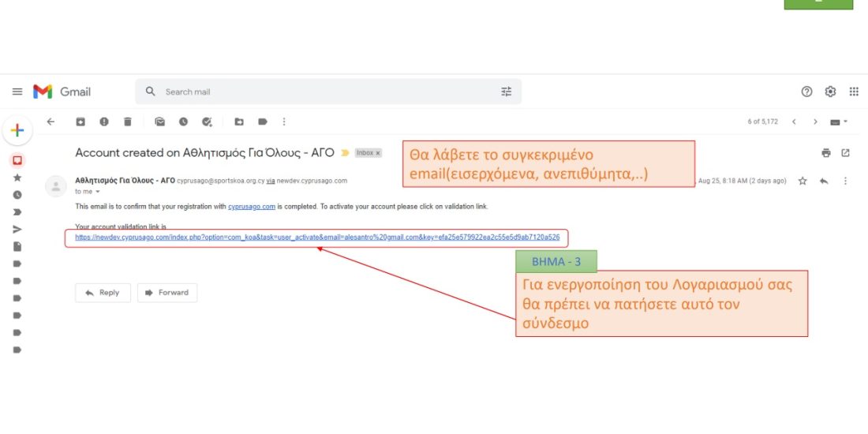Click the Forward button
868x434 pixels.
coord(167,293)
